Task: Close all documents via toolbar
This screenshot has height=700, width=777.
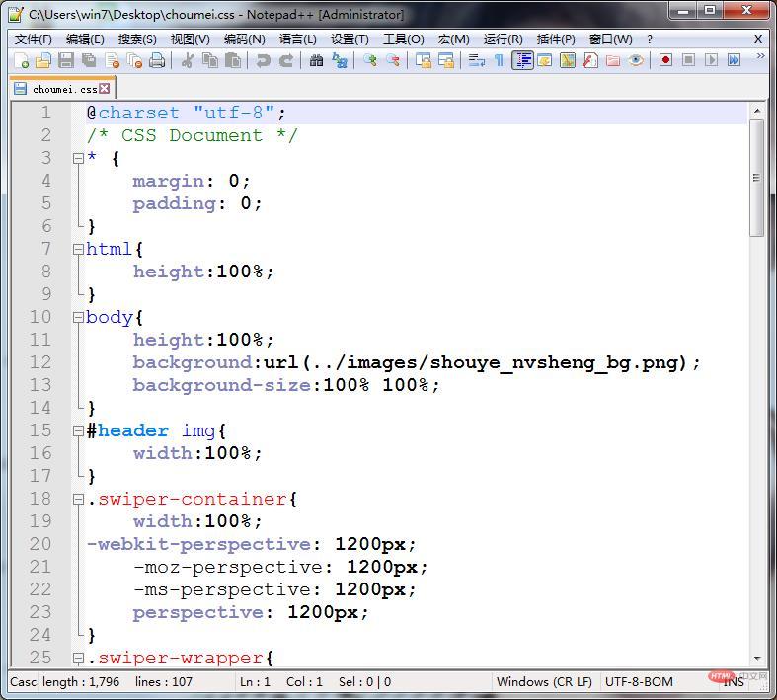Action: (x=134, y=60)
